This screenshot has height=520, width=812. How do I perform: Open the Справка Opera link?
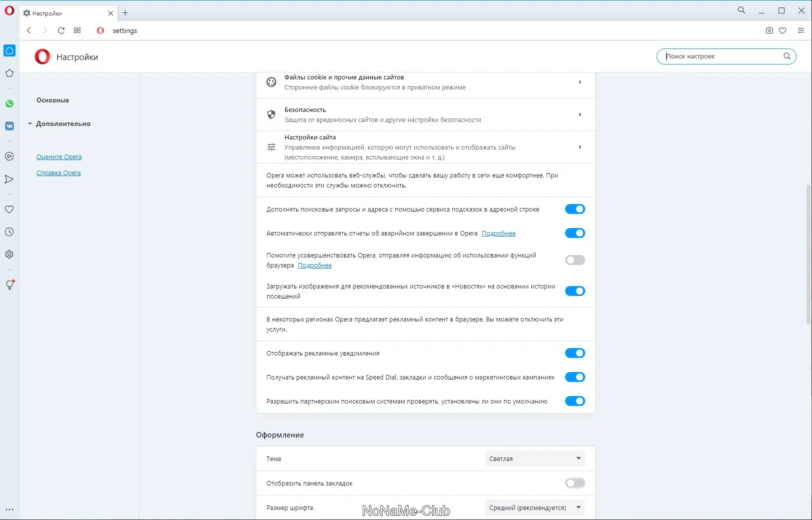click(58, 172)
